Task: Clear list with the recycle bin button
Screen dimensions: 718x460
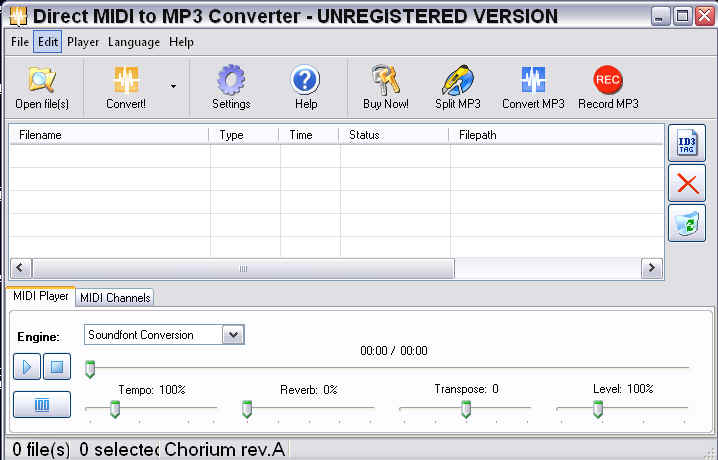Action: tap(686, 223)
